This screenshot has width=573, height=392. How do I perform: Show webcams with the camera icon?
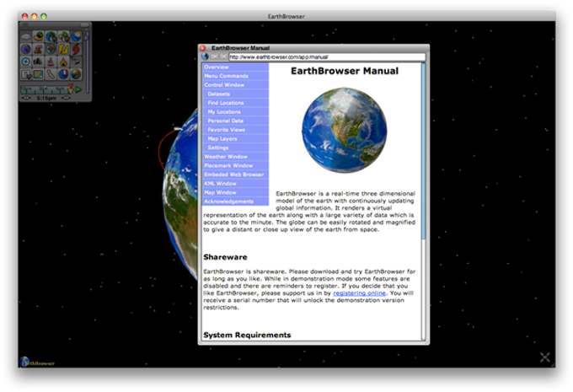pos(39,62)
